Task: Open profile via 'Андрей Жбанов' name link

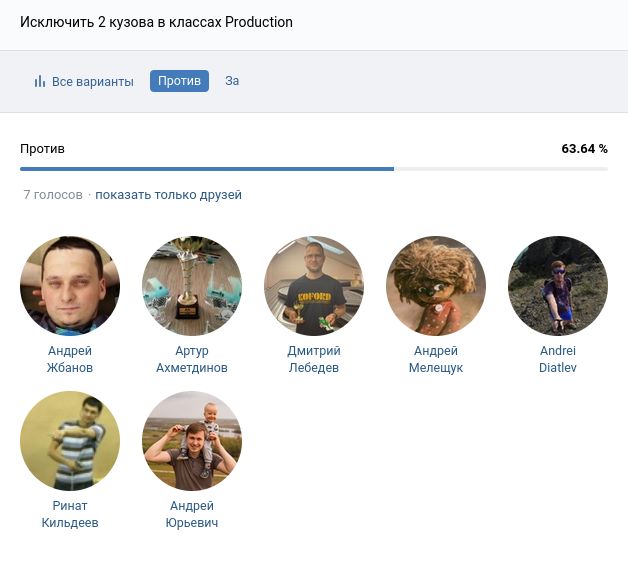Action: click(x=70, y=359)
